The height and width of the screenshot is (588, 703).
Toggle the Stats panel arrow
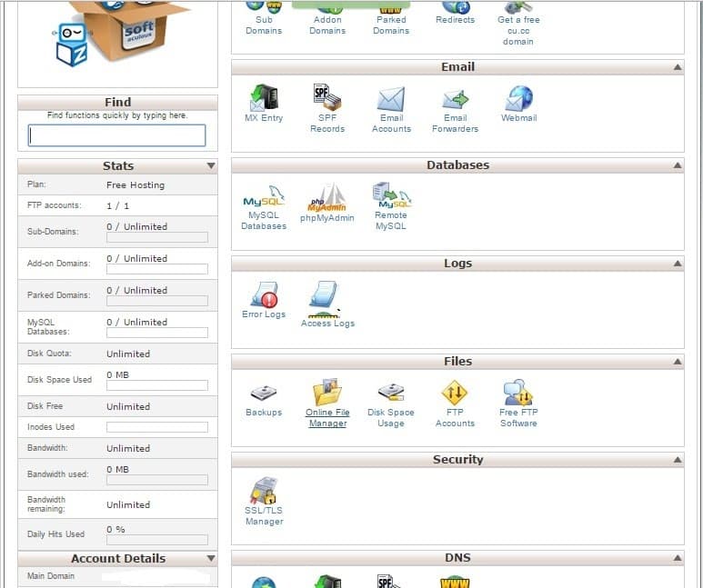tap(211, 165)
